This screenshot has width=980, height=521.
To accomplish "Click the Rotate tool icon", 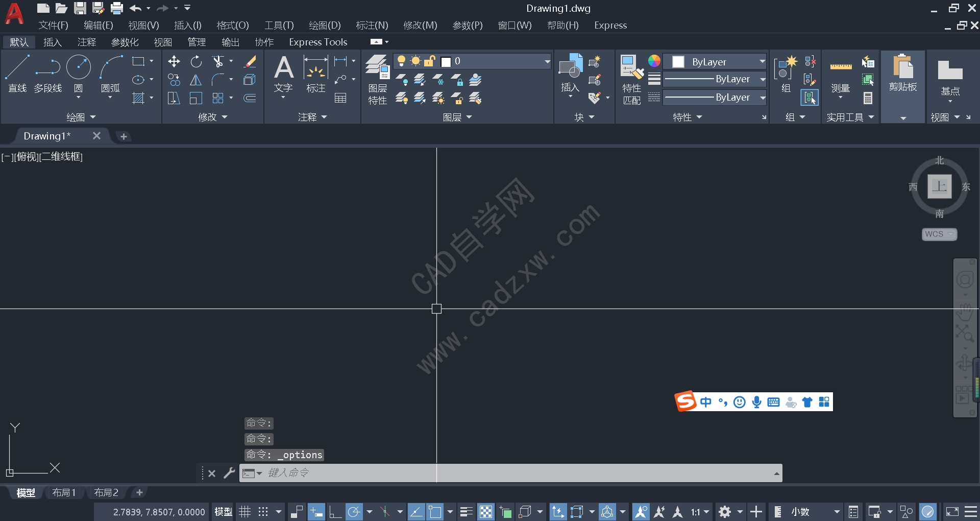I will coord(196,62).
